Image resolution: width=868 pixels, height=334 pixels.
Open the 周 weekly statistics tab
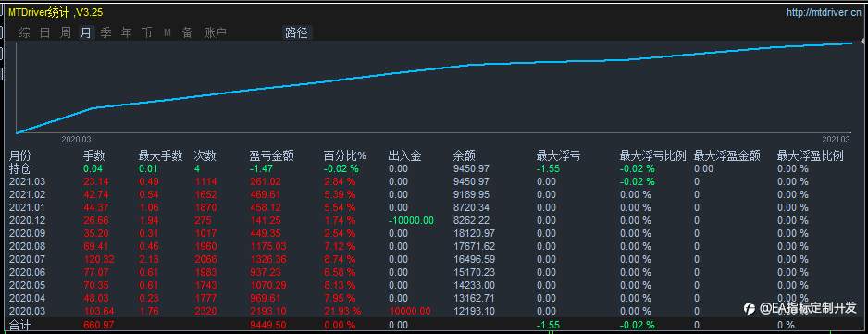click(66, 32)
